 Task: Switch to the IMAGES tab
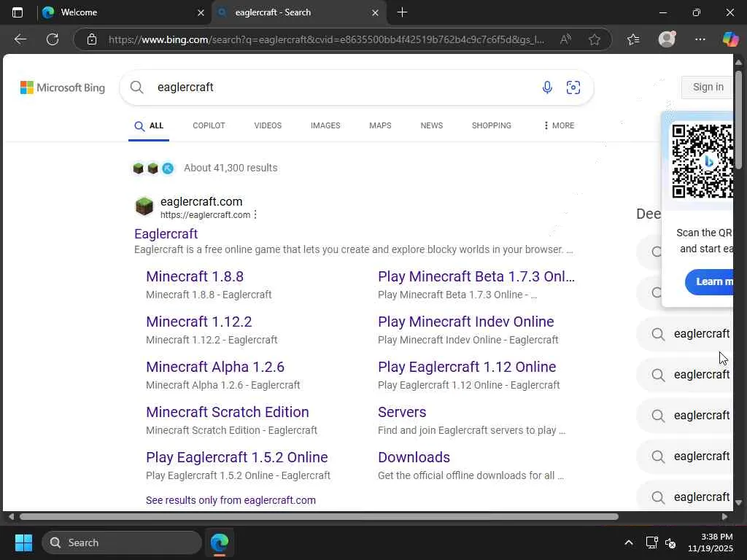click(325, 125)
